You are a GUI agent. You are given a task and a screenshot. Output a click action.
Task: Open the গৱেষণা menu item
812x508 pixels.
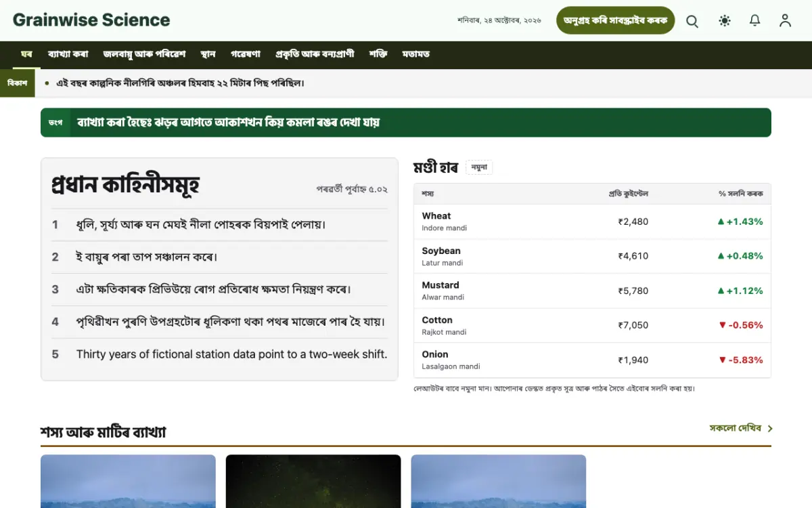click(x=246, y=54)
